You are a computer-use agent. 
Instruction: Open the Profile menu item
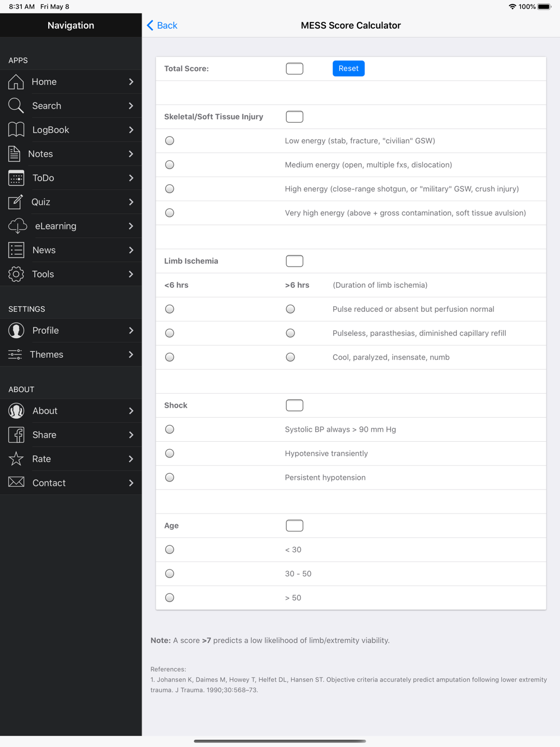click(71, 330)
